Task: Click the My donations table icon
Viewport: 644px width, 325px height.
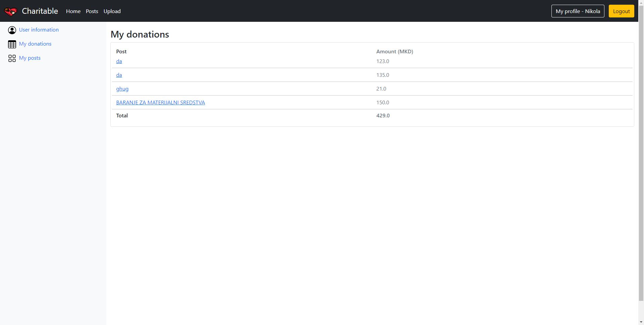Action: coord(12,44)
